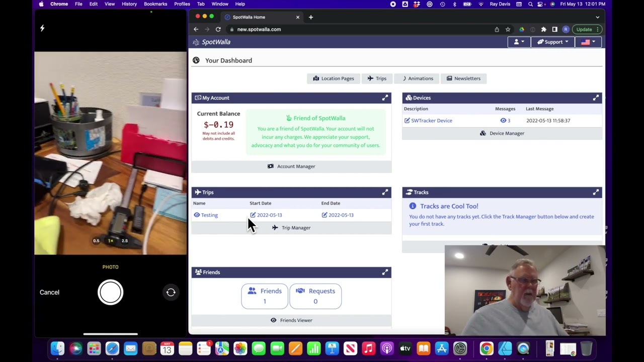This screenshot has width=644, height=362.
Task: Bookmark this page with star icon
Action: [x=508, y=29]
